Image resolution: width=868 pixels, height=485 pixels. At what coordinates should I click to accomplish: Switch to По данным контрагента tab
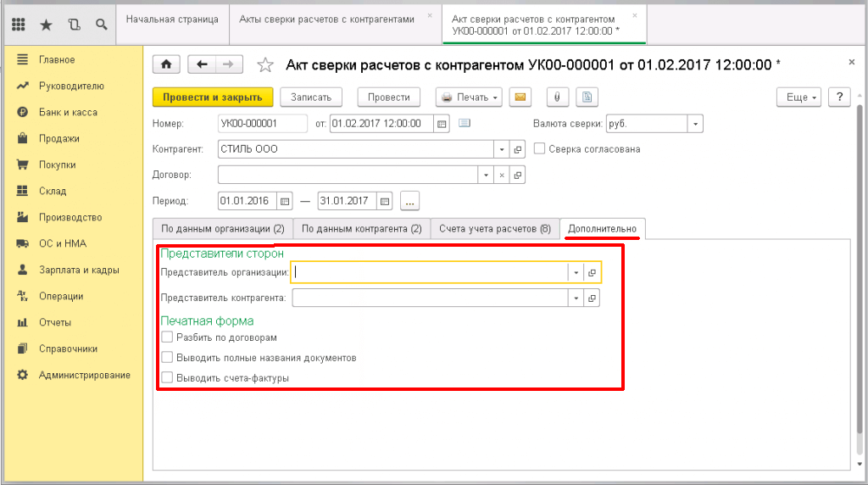pyautogui.click(x=361, y=229)
